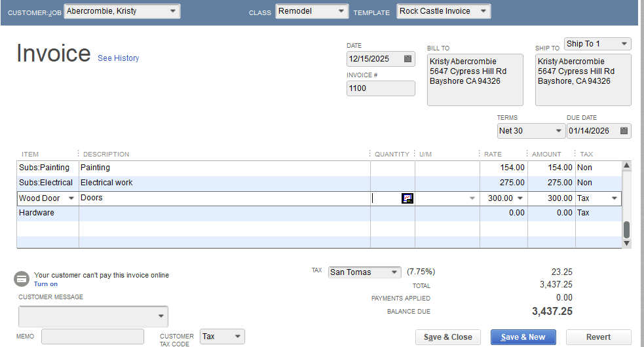Click the Invoice # field showing 1100
This screenshot has height=347, width=644.
point(381,88)
